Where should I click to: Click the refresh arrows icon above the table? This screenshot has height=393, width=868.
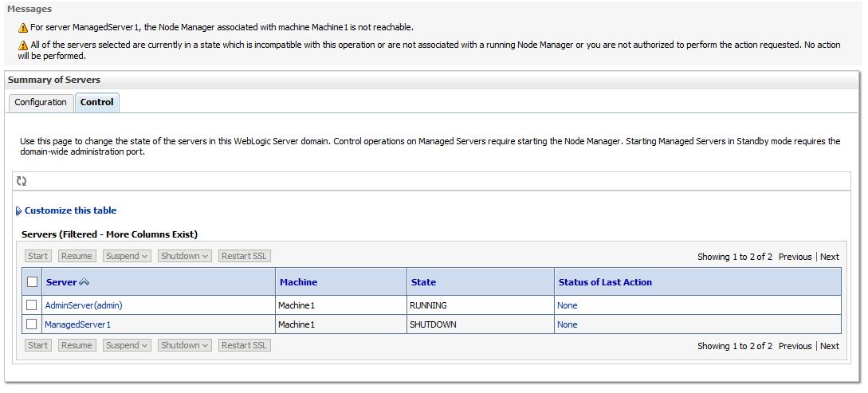coord(22,181)
